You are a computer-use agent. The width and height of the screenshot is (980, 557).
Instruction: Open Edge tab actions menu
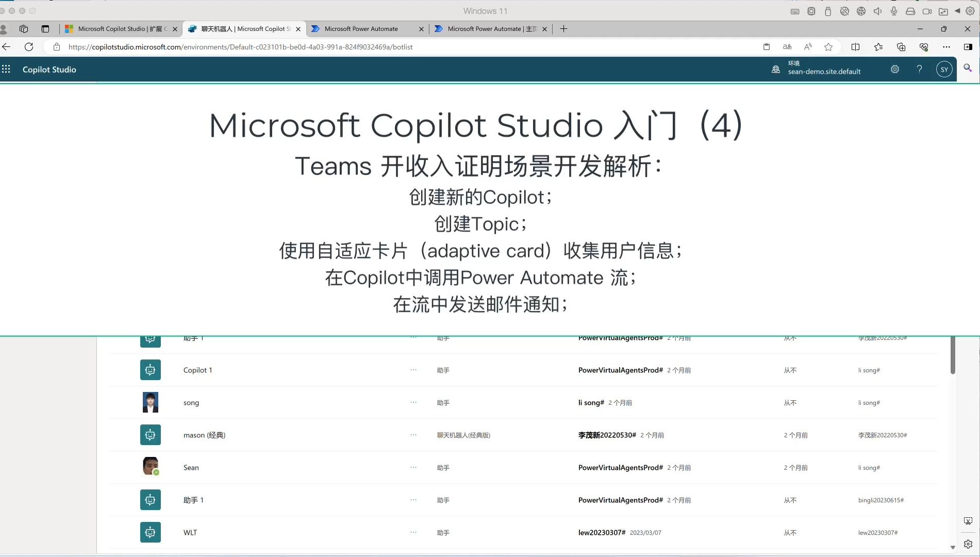coord(45,29)
